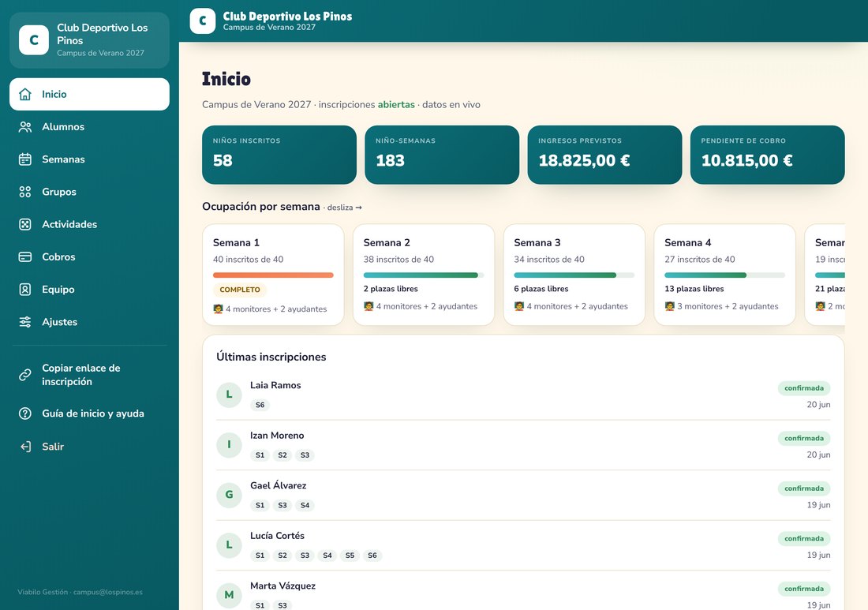Click the four-circles icon beside Grupos

[25, 192]
